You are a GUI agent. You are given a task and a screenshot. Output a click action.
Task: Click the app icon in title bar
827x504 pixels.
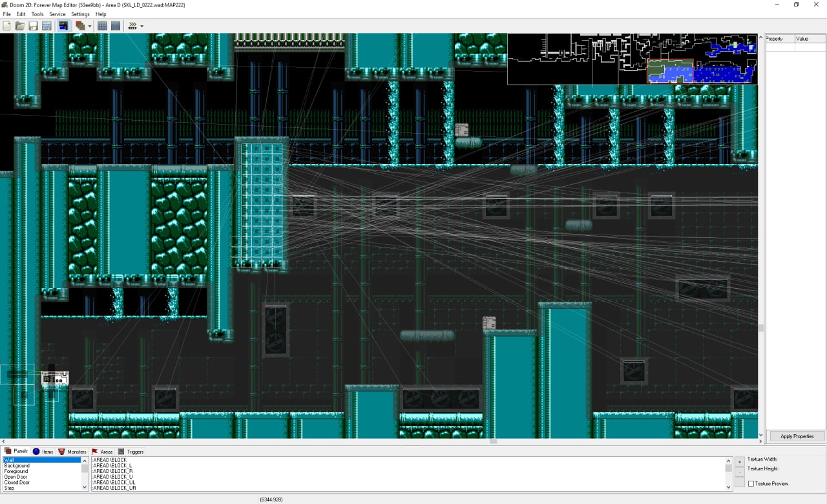click(5, 5)
